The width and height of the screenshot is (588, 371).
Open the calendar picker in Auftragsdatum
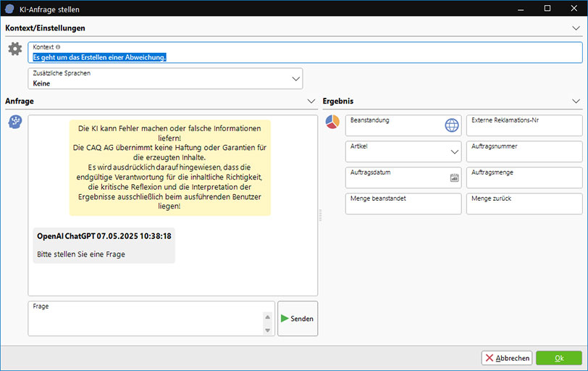[x=454, y=178]
